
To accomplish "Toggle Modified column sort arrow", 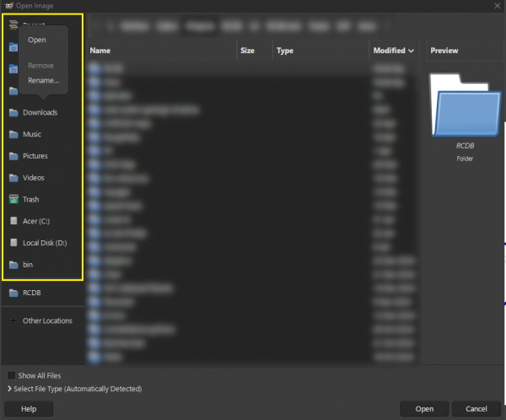I will (x=412, y=51).
